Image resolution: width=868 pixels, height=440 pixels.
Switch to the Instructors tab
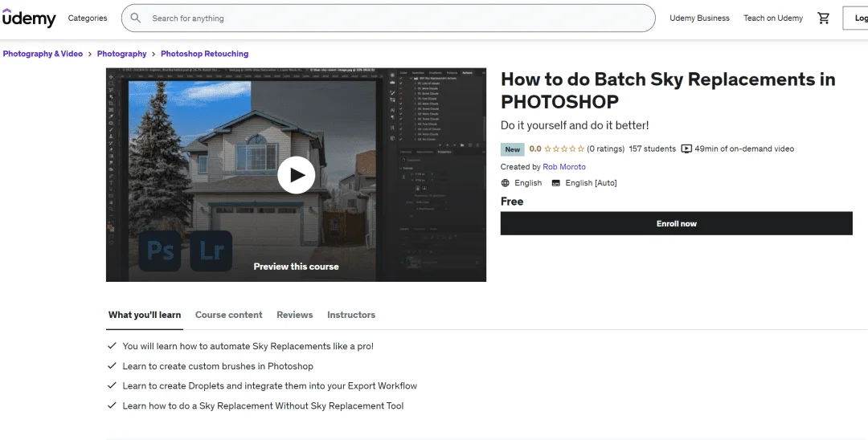click(351, 315)
